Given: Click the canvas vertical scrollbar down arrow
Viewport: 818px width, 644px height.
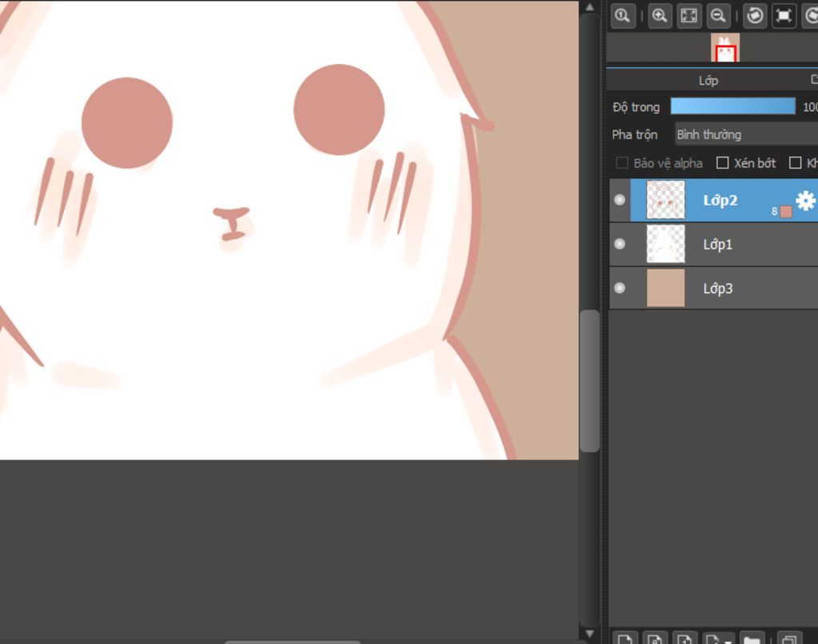Looking at the screenshot, I should coord(590,634).
